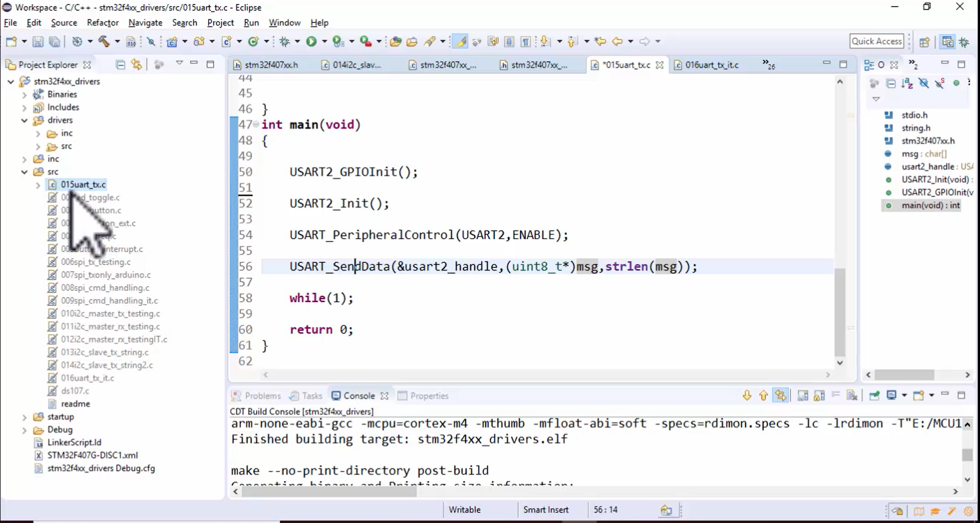Click Display Selected Console icon
The height and width of the screenshot is (523, 980).
click(x=892, y=396)
